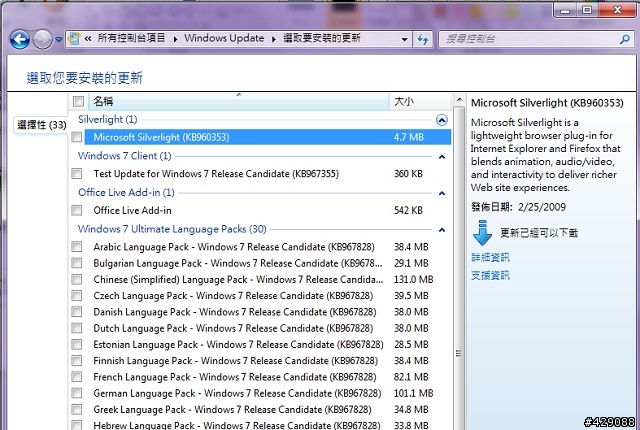Check the Office Live Add-in checkbox
This screenshot has width=640, height=430.
[x=77, y=211]
